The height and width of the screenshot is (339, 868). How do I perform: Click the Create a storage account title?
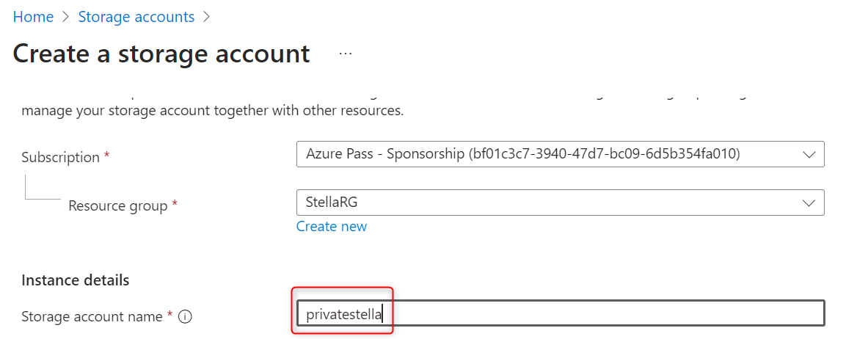coord(161,54)
